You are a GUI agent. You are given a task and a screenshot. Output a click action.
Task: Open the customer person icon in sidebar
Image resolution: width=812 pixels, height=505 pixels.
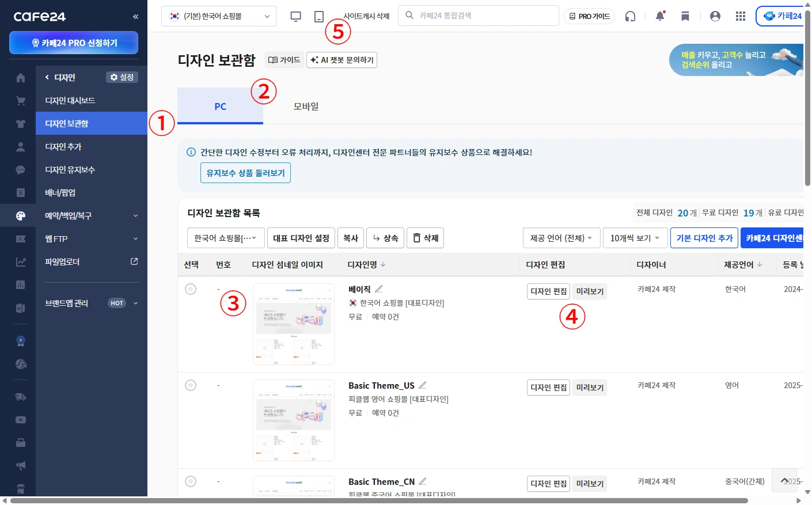click(x=21, y=147)
